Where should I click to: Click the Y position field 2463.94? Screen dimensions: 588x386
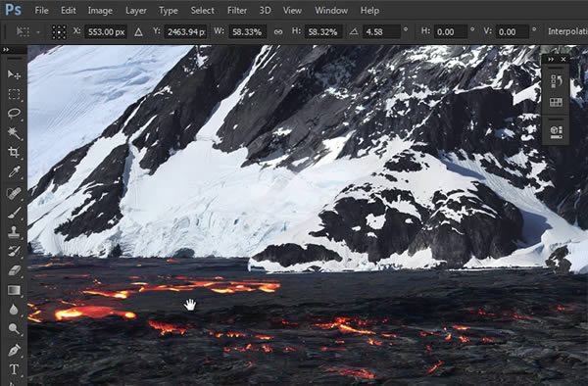pyautogui.click(x=185, y=32)
